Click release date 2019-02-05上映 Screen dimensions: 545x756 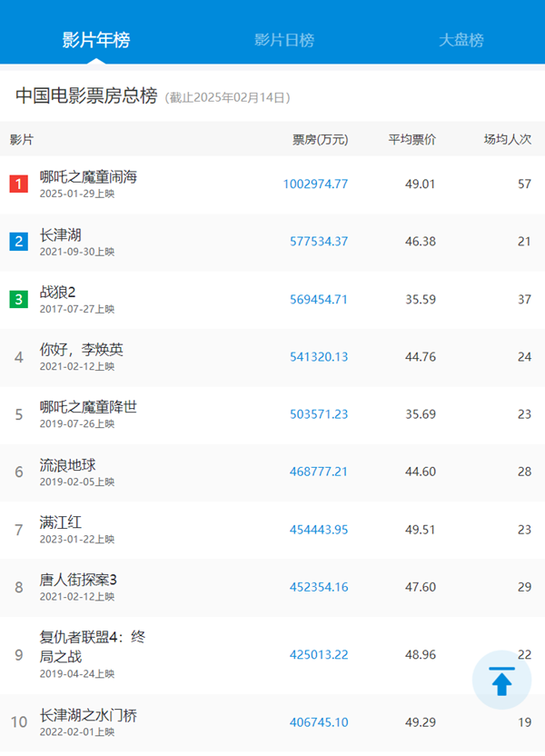(x=77, y=482)
